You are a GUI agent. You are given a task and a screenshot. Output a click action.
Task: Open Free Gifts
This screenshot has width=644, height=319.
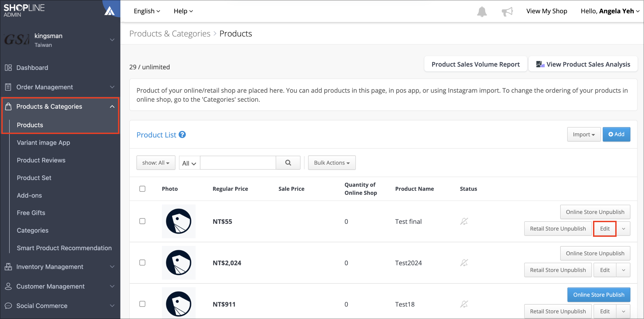[x=31, y=213]
